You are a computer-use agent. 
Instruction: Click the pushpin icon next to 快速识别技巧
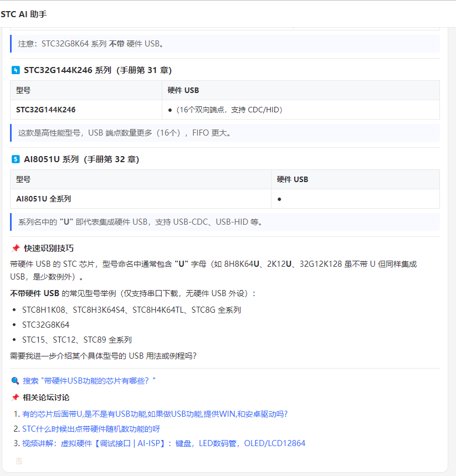16,249
